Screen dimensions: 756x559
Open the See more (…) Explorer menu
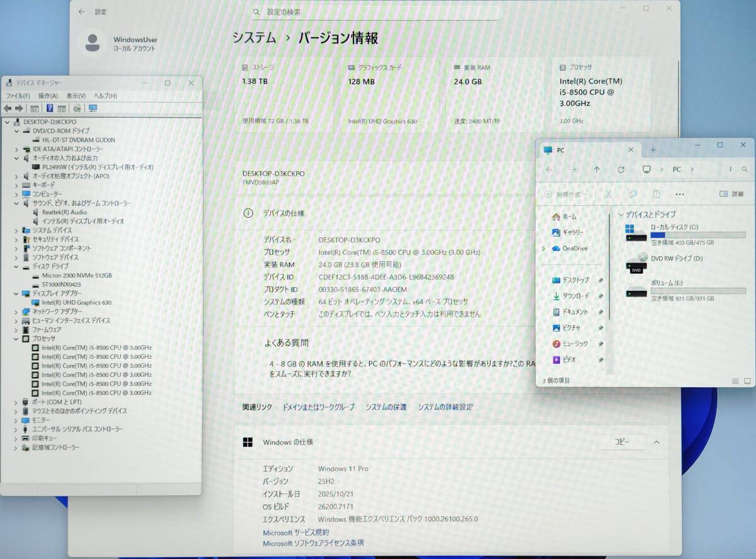coord(679,194)
